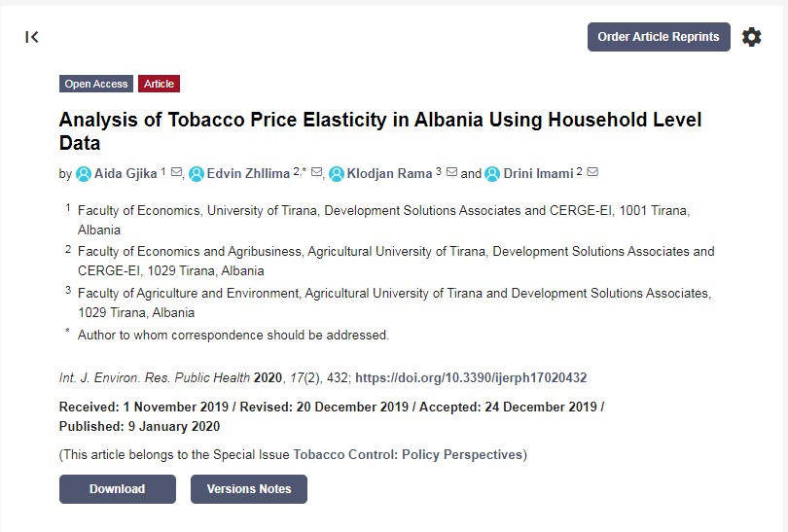Viewport: 788px width, 532px height.
Task: Click the Download button
Action: tap(118, 489)
